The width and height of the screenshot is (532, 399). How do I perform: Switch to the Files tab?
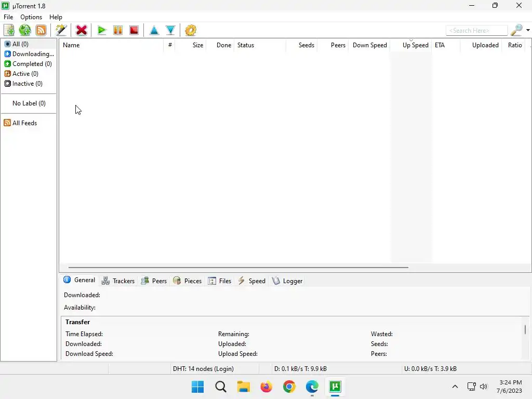coord(220,281)
